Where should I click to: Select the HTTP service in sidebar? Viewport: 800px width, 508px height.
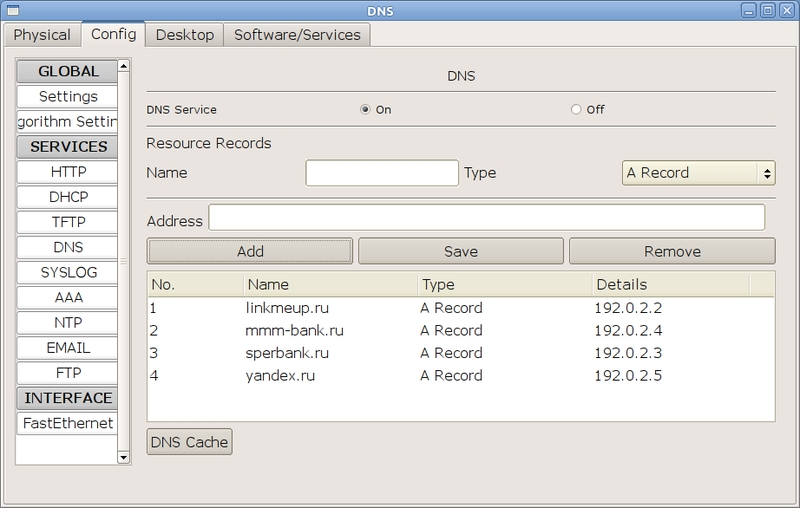(x=68, y=172)
